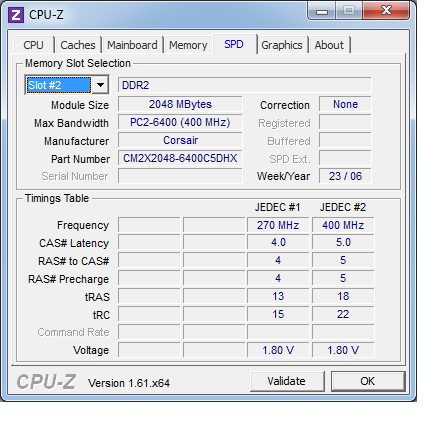Click the JEDEC #2 voltage 1.80 V
Image resolution: width=438 pixels, height=424 pixels.
pyautogui.click(x=343, y=350)
